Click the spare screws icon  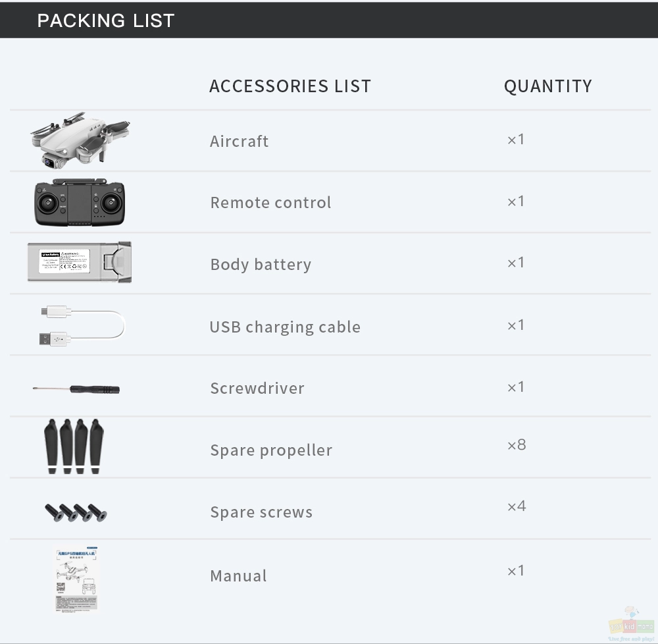76,512
